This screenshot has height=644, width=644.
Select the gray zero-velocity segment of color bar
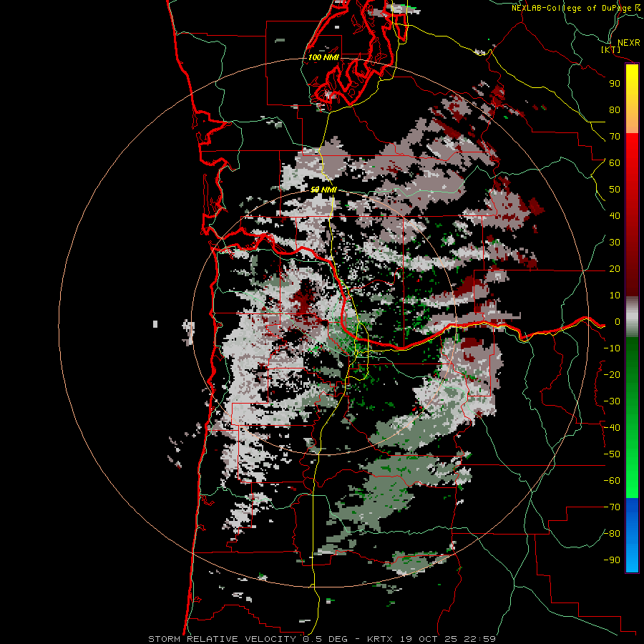(632, 317)
